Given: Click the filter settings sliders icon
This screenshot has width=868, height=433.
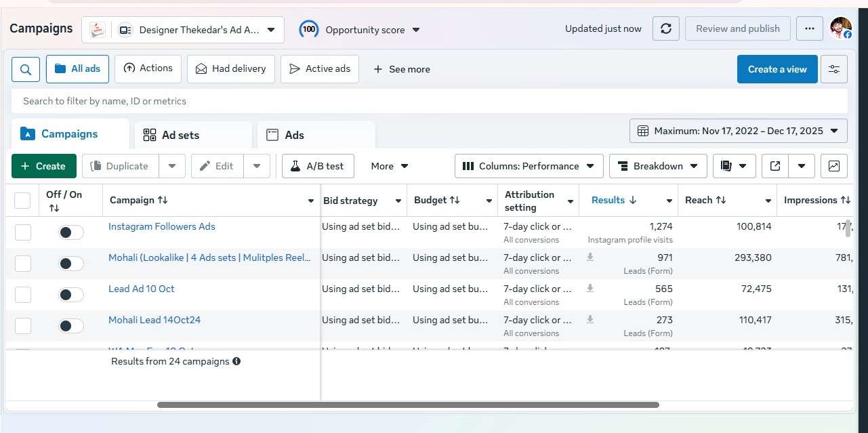Looking at the screenshot, I should pos(833,69).
